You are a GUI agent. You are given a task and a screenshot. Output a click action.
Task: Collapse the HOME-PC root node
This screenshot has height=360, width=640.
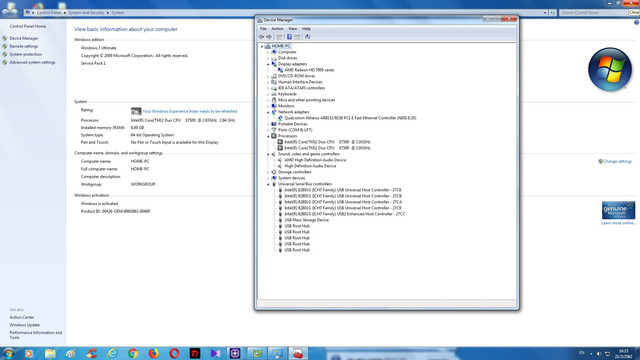point(262,46)
